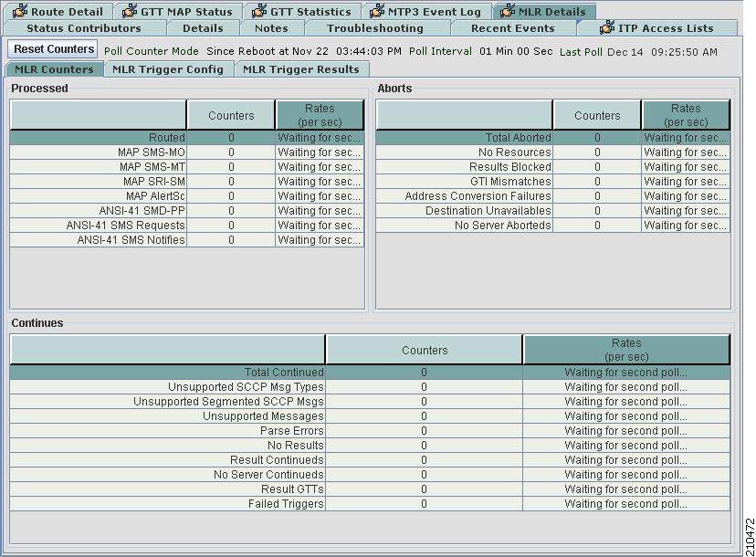Open the Details tab
The image size is (756, 557).
point(203,28)
